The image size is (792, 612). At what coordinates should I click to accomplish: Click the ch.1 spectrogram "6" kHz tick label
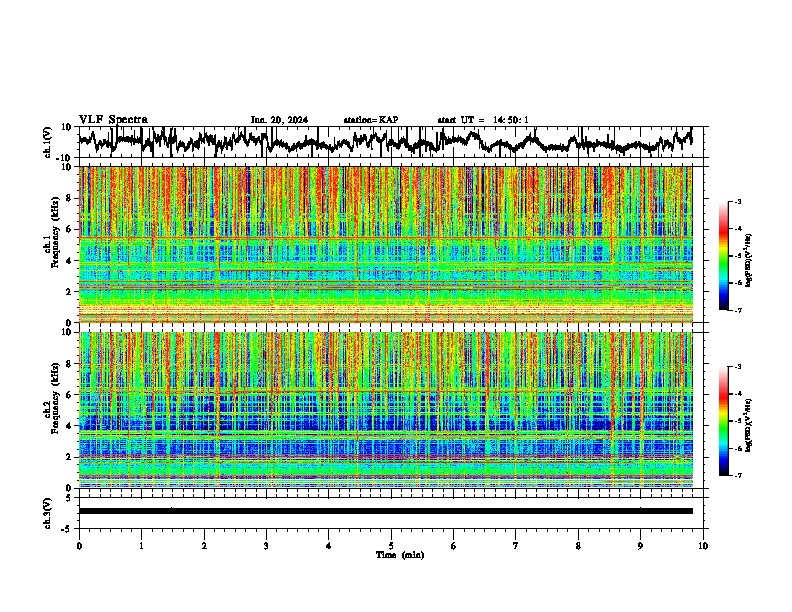pyautogui.click(x=70, y=229)
